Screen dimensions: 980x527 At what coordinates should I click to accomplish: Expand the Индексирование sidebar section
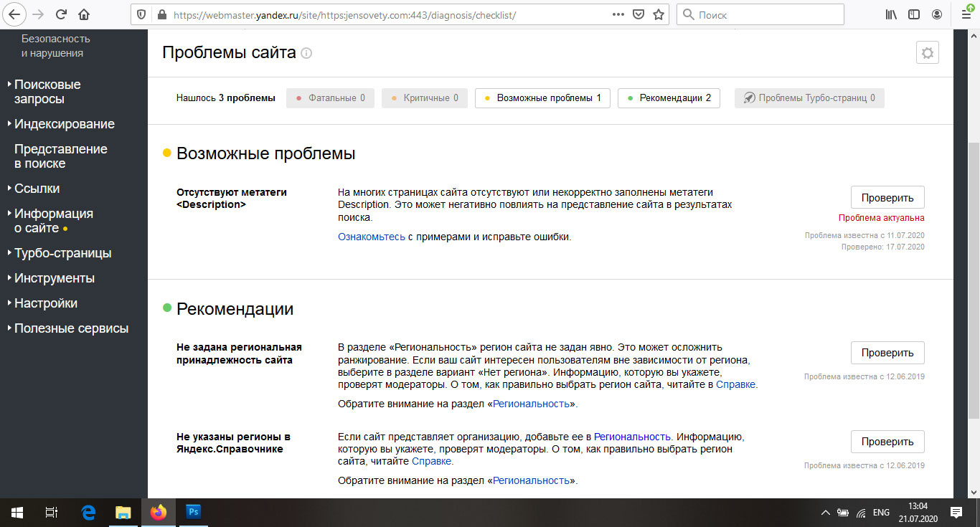tap(65, 124)
